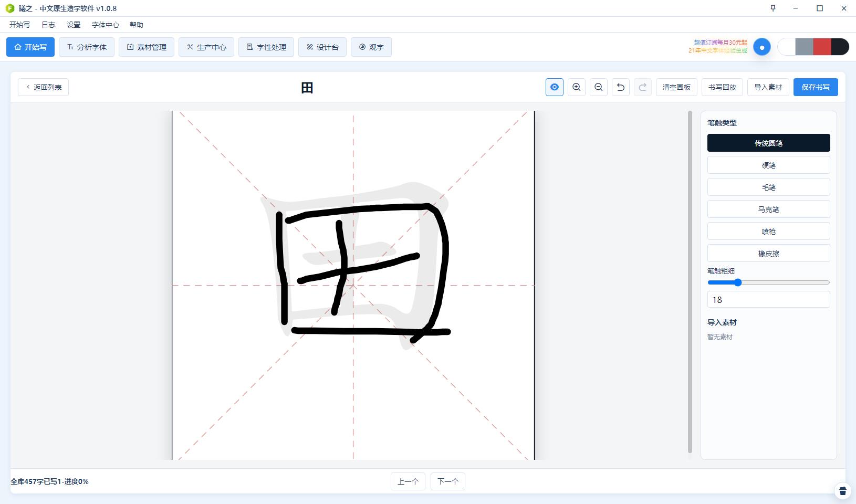Pick the red theme color swatch
The image size is (856, 504).
click(822, 47)
